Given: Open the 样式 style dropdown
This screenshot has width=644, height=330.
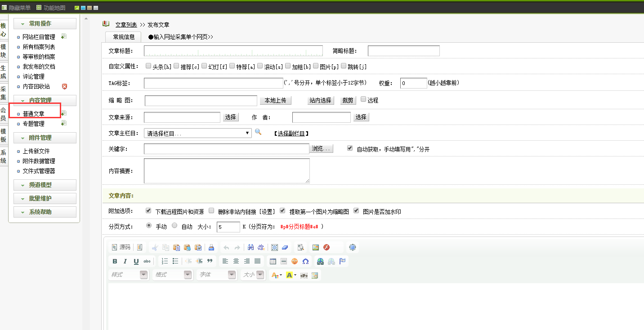Looking at the screenshot, I should click(x=129, y=275).
